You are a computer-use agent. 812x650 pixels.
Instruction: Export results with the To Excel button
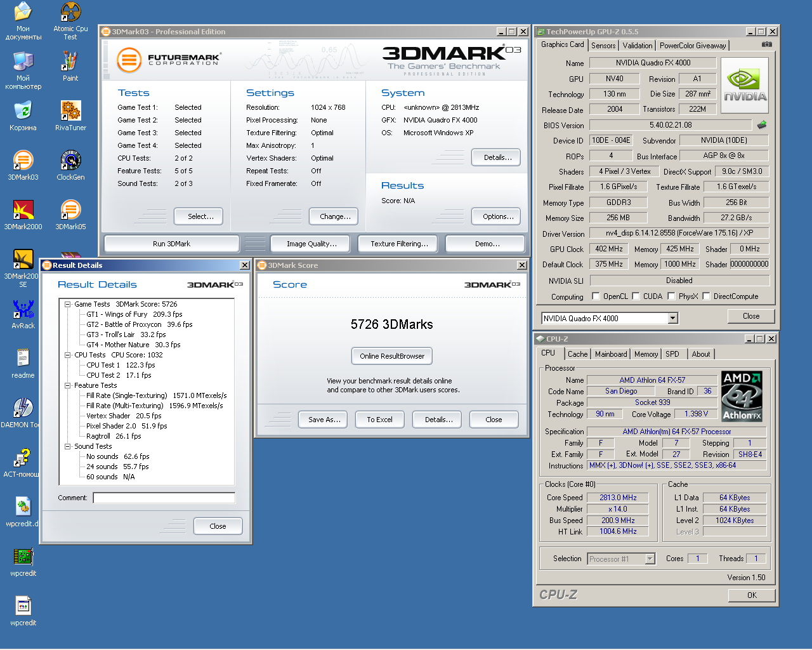[379, 420]
